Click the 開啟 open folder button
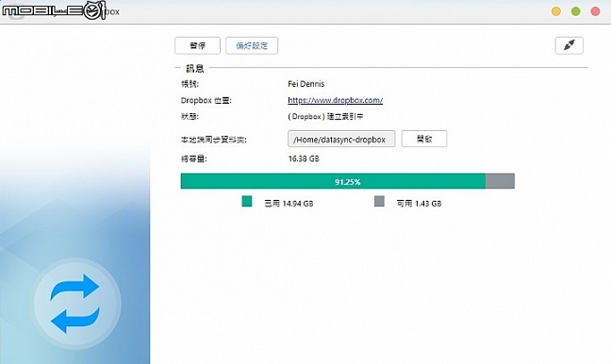This screenshot has width=611, height=364. point(424,140)
